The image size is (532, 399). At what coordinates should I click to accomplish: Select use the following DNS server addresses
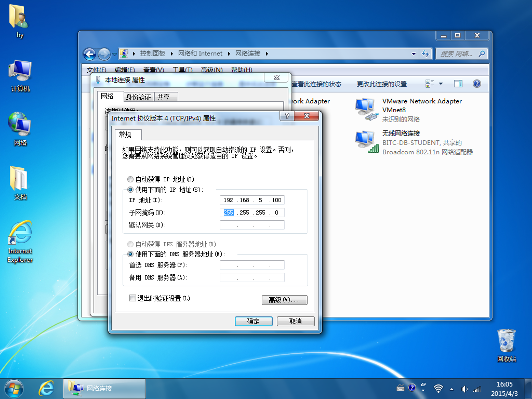coord(130,254)
